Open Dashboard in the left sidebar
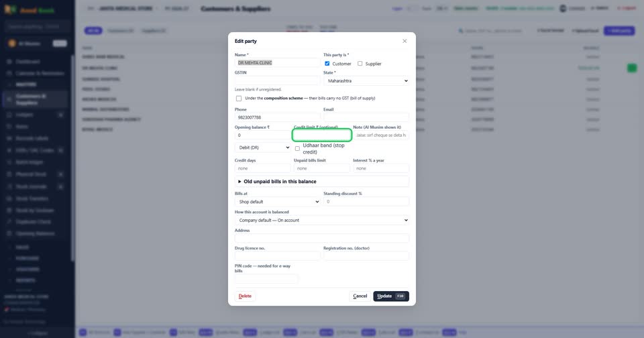Screen dimensions: 644x338 (x=28, y=62)
